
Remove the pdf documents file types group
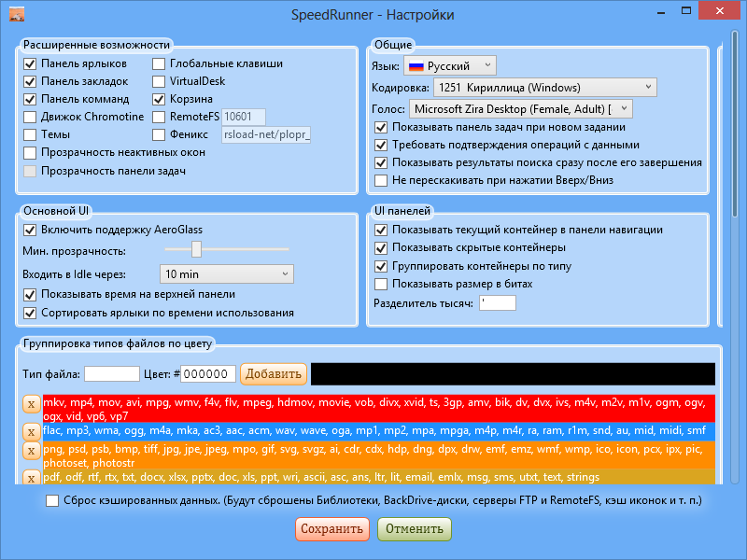click(x=31, y=478)
